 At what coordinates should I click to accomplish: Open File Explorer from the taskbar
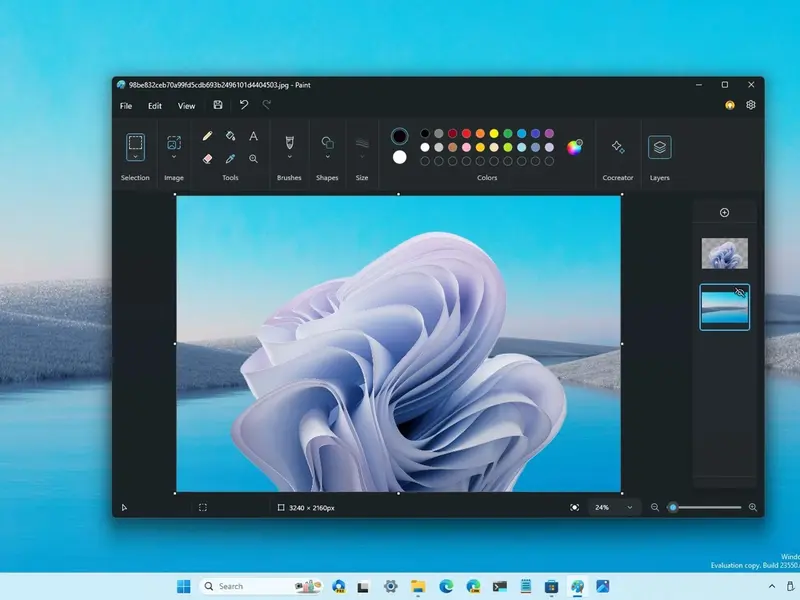point(418,586)
